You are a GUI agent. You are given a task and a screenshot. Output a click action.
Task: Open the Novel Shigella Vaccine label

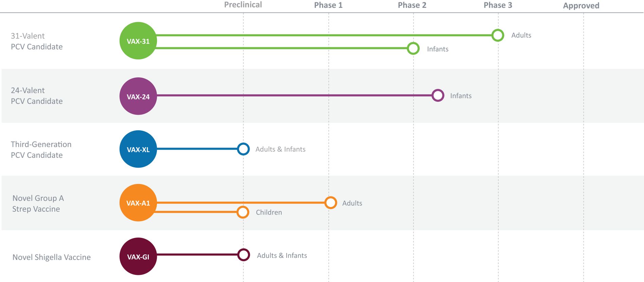click(x=52, y=257)
